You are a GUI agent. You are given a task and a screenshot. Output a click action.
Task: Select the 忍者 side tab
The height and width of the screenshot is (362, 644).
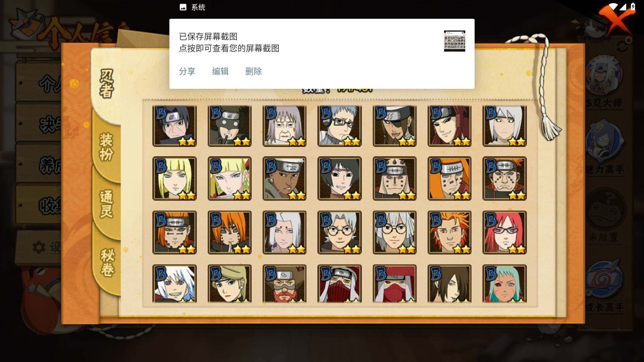(x=107, y=84)
